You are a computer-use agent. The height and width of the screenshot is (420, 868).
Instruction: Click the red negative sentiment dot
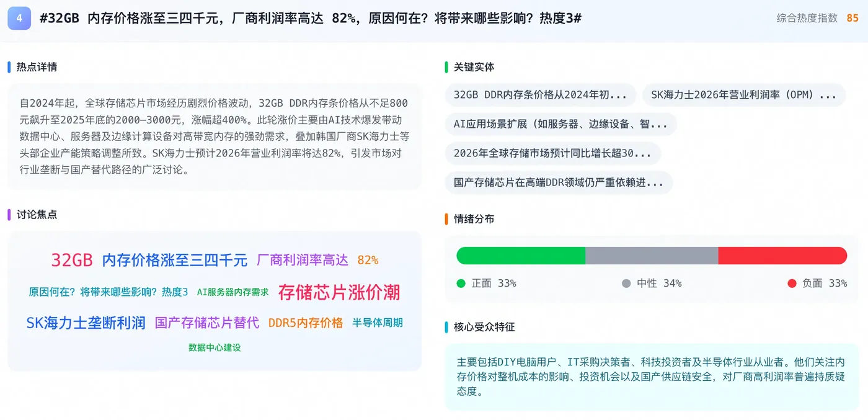pos(792,284)
